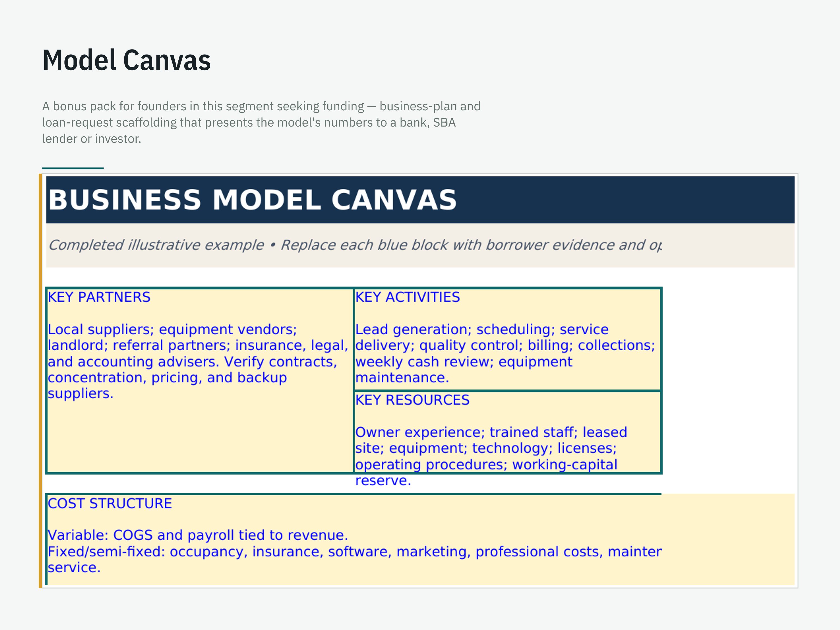Select the 'Completed illustrative example' italic note
Image resolution: width=840 pixels, height=630 pixels.
point(355,245)
